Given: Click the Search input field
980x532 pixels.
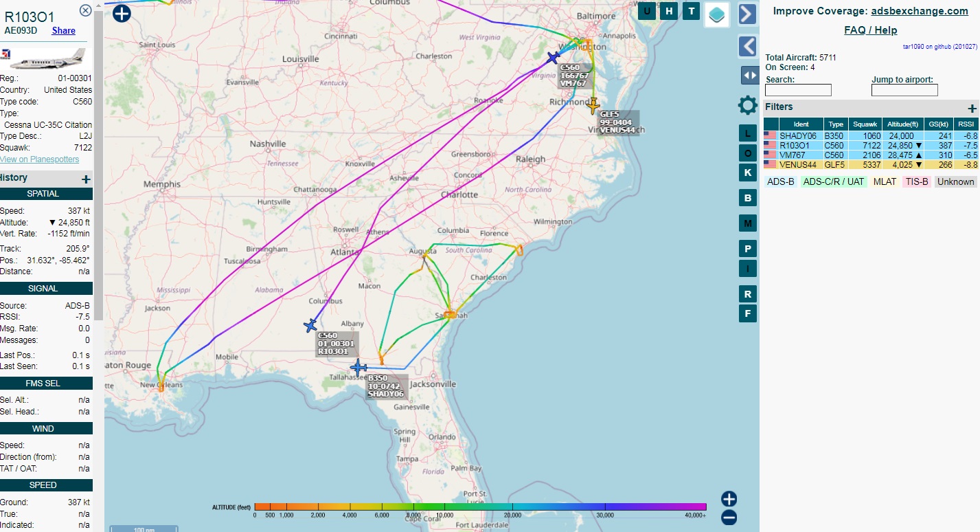Looking at the screenshot, I should click(x=798, y=90).
